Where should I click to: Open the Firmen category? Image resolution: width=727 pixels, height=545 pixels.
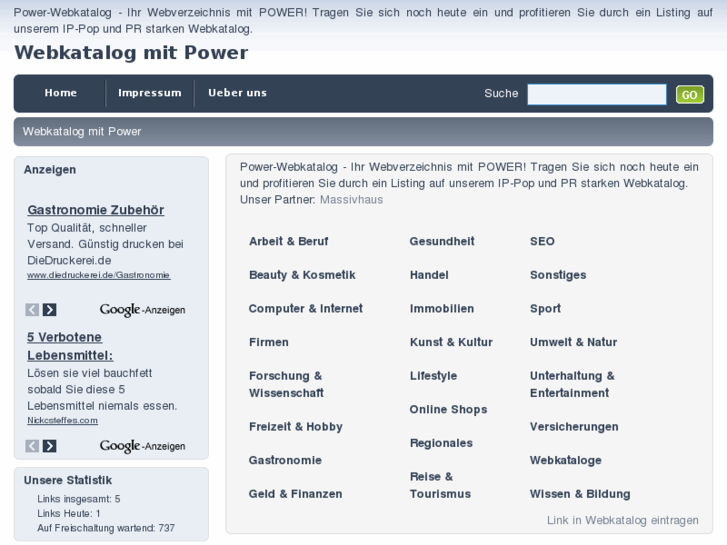pos(269,342)
